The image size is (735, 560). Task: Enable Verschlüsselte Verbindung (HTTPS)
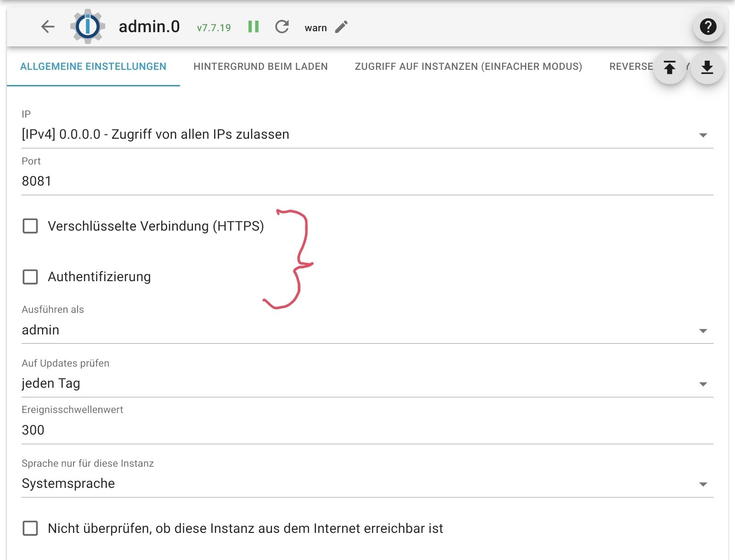tap(30, 226)
